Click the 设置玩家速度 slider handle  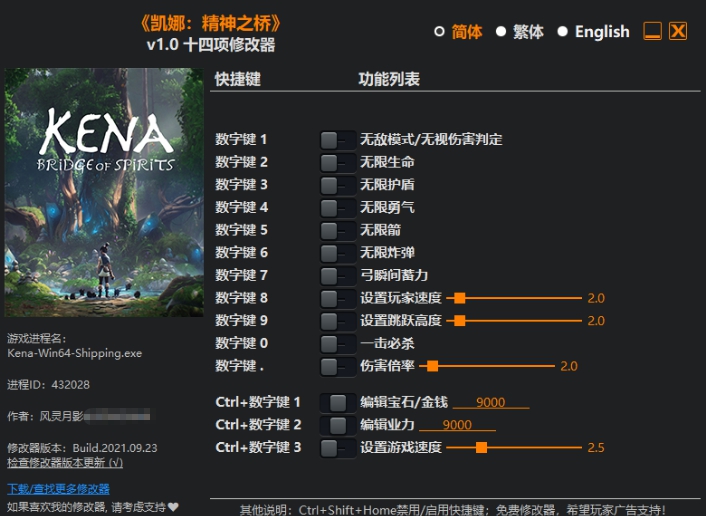459,298
